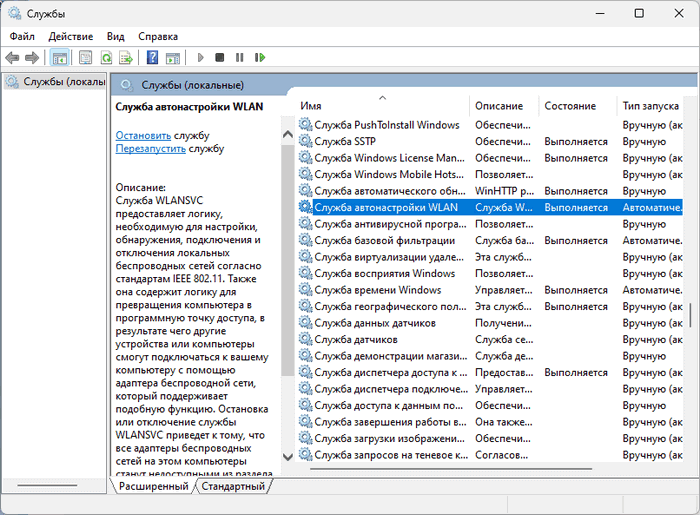Click the Back arrow in toolbar

(12, 58)
